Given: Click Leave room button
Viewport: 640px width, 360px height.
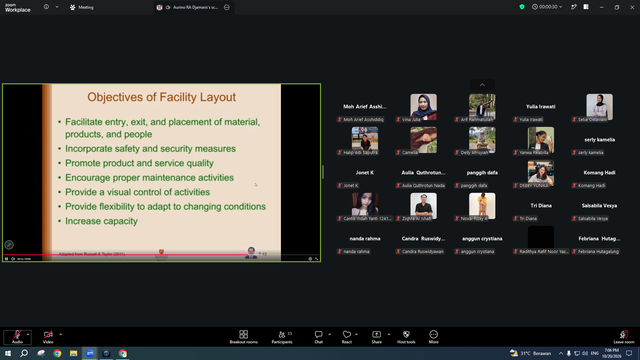Looking at the screenshot, I should (624, 337).
